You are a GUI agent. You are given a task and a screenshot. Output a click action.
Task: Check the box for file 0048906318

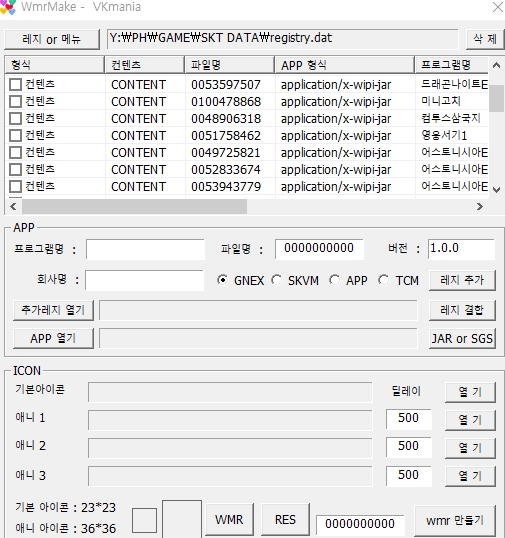[x=15, y=118]
